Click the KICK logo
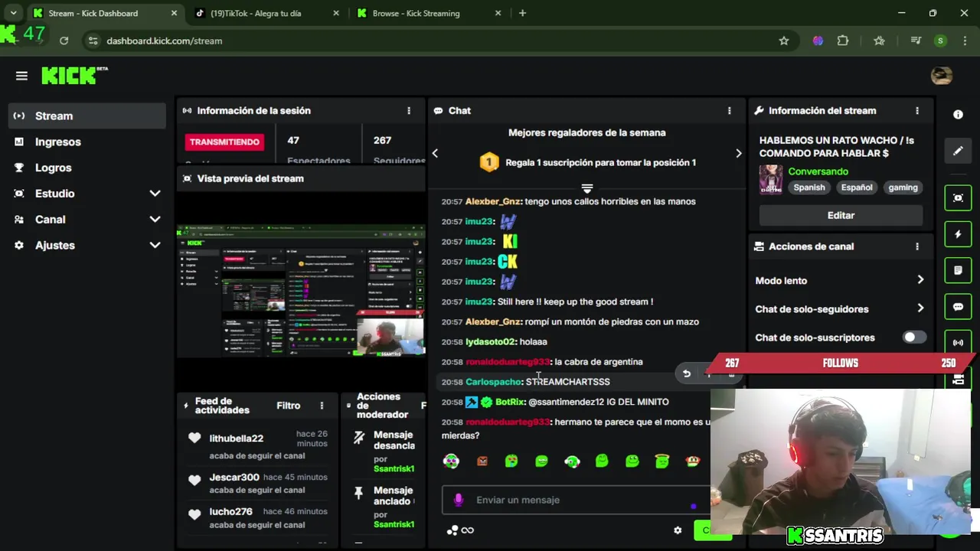This screenshot has width=980, height=551. pyautogui.click(x=74, y=75)
